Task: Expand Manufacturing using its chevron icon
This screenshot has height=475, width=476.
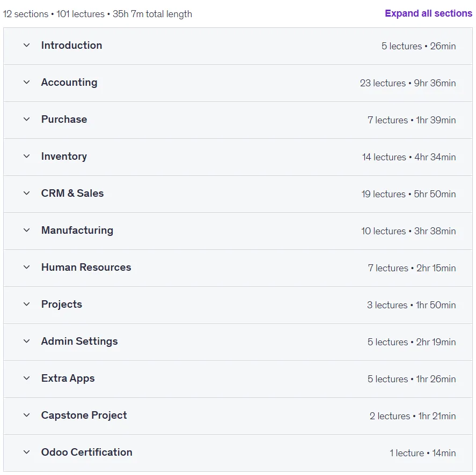Action: [x=27, y=231]
